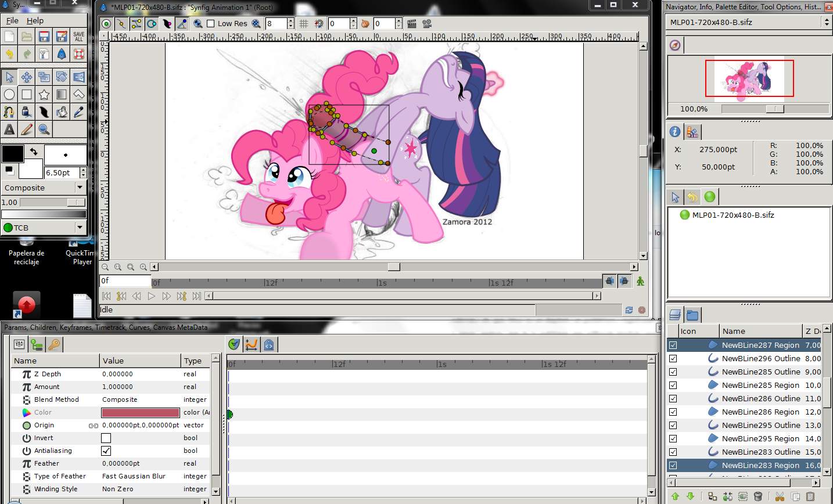Click the current frame field showing 0f
Viewport: 833px width, 504px height.
(125, 280)
